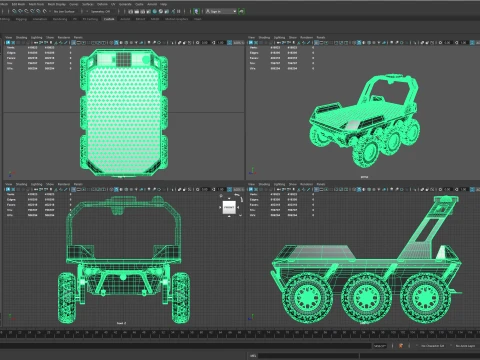Viewport: 480px width, 360px height.
Task: Toggle Snap to projected center icon
Action: coord(32,11)
